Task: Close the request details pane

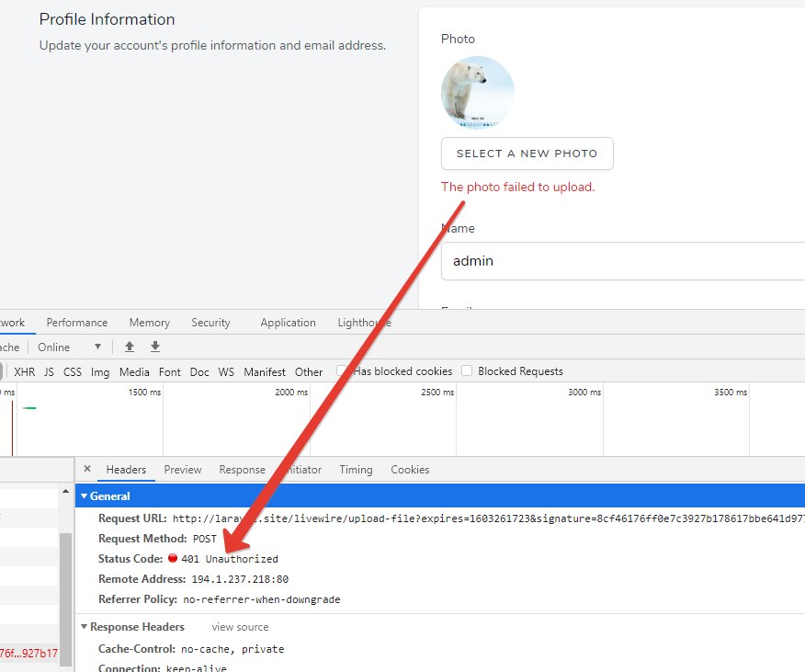Action: click(x=87, y=469)
